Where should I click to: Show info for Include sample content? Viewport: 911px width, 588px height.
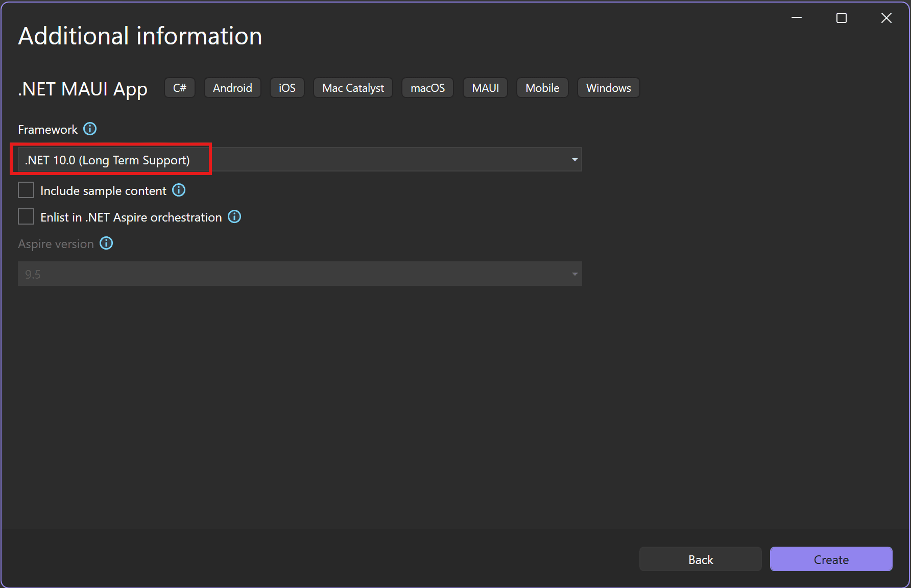click(x=179, y=190)
